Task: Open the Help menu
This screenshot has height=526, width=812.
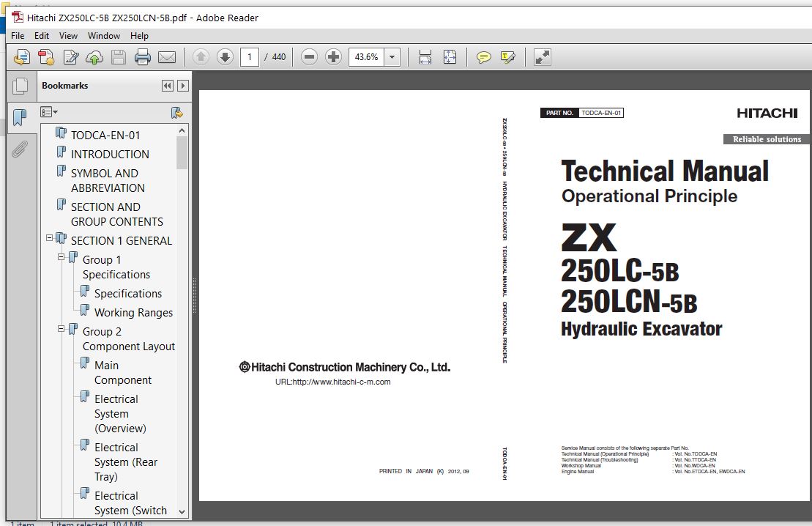Action: pos(139,36)
